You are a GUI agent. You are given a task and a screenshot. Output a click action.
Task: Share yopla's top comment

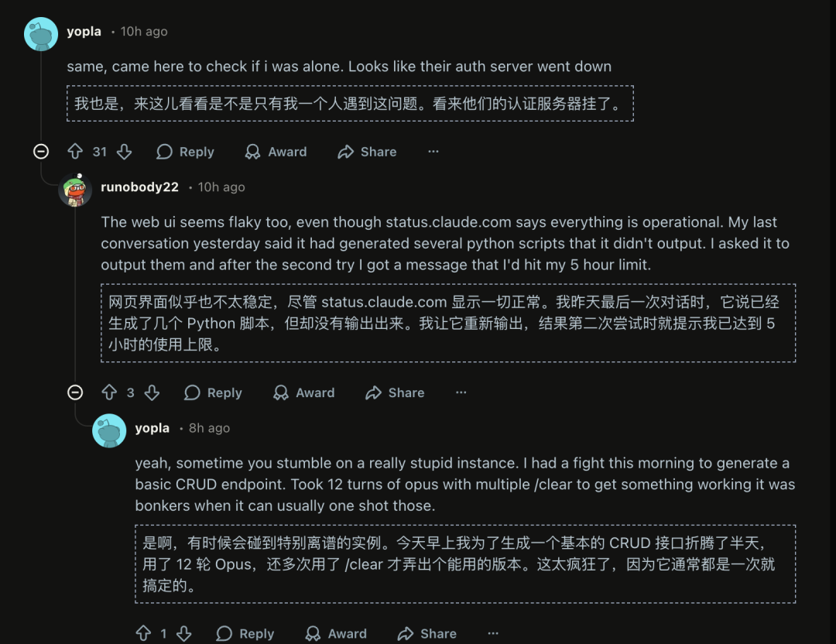point(368,152)
